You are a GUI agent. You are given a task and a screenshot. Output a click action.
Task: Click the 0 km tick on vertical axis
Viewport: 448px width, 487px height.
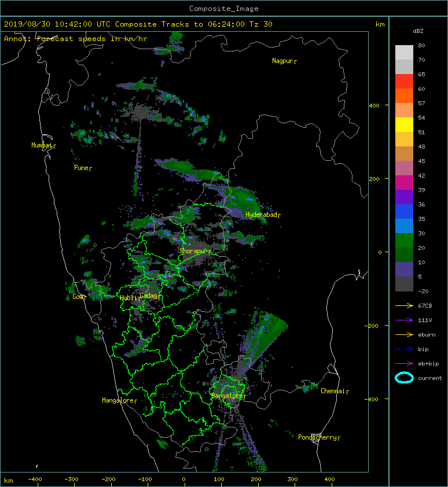(x=380, y=252)
